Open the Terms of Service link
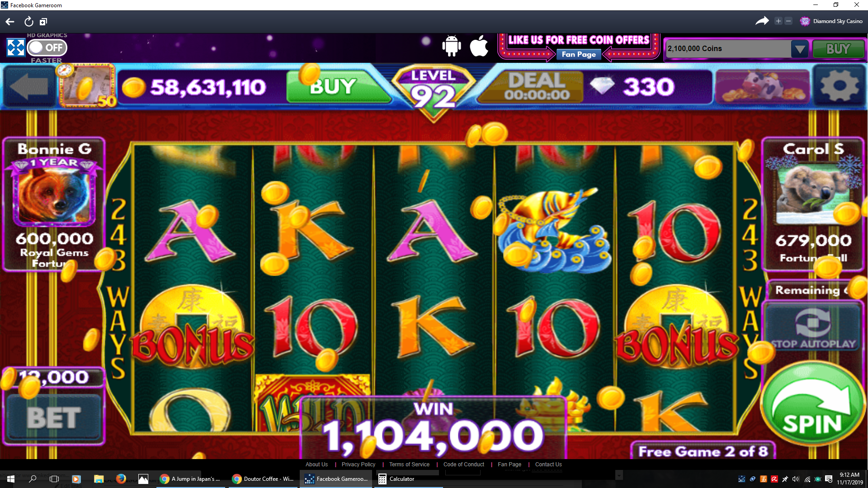The image size is (868, 488). click(x=409, y=465)
